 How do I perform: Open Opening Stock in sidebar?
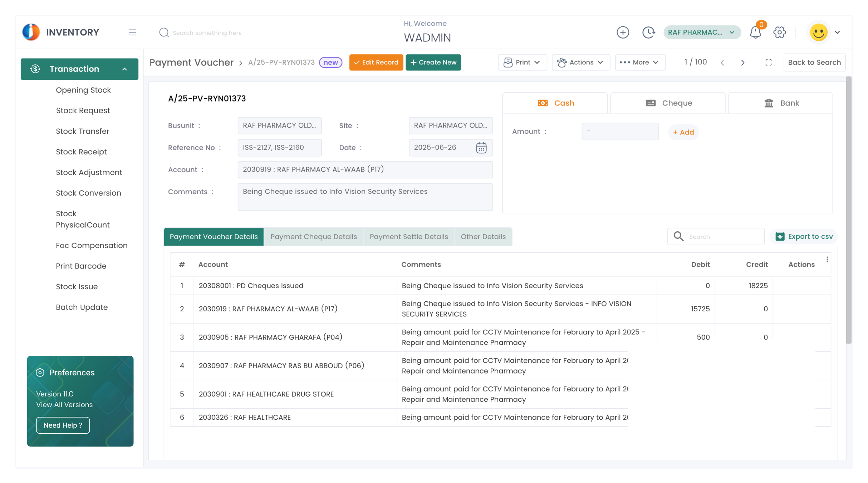click(x=83, y=90)
